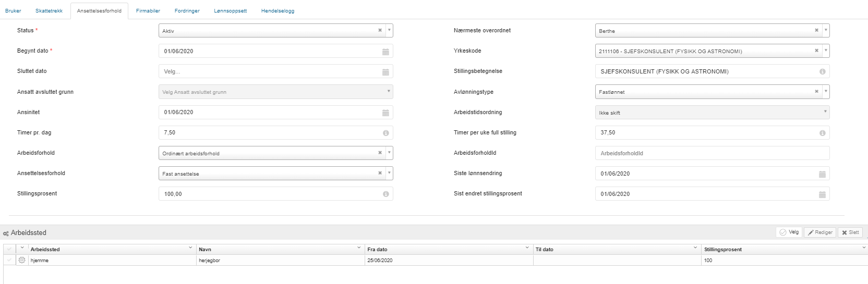Open the Yrkeskode dropdown arrow
This screenshot has width=868, height=284.
pyautogui.click(x=825, y=51)
